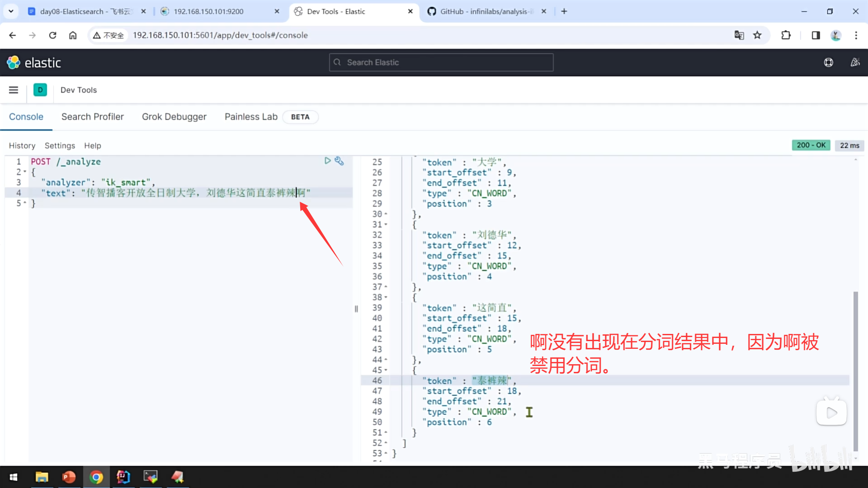This screenshot has height=488, width=868.
Task: Switch to the Grok Debugger tab
Action: coord(174,117)
